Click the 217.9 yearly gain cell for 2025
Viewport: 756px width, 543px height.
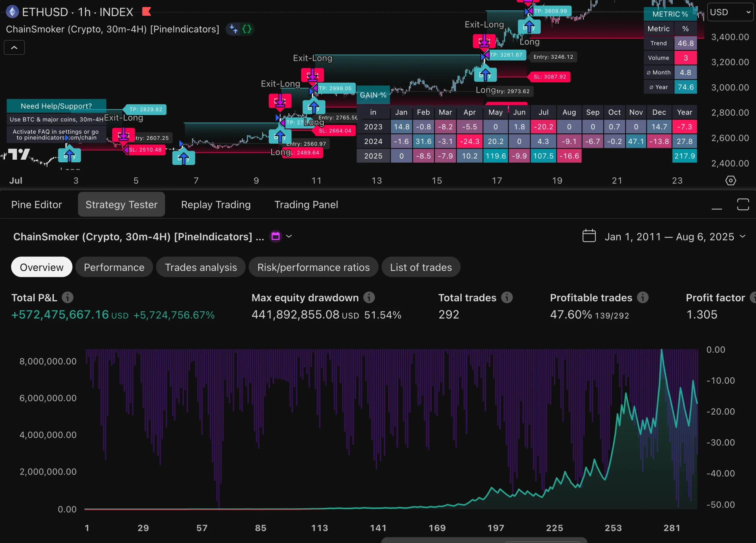coord(684,156)
